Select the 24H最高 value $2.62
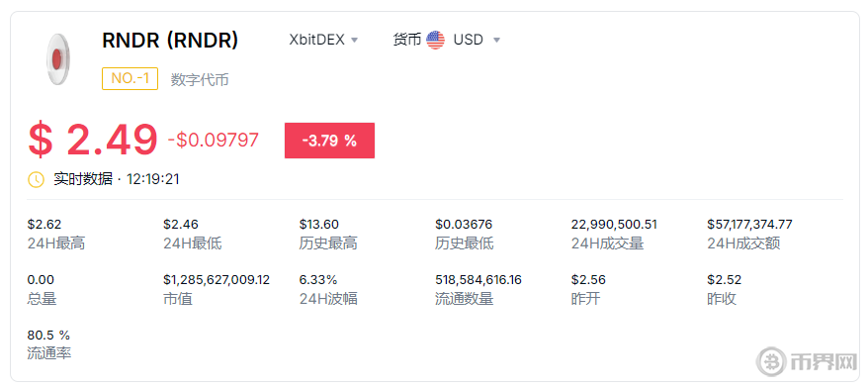The height and width of the screenshot is (389, 868). [x=44, y=225]
